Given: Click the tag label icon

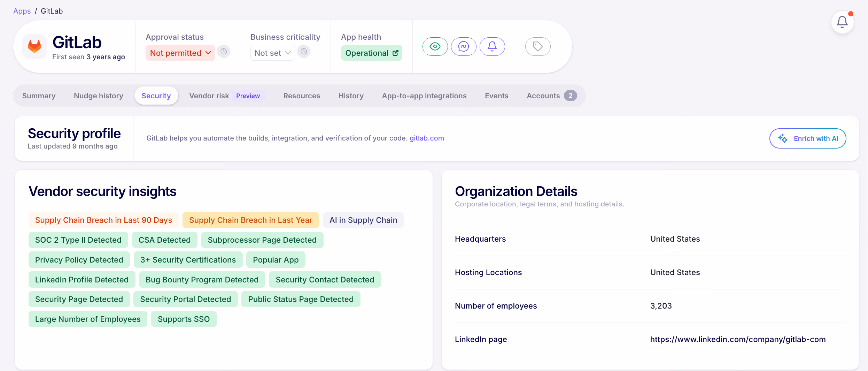Looking at the screenshot, I should click(538, 46).
